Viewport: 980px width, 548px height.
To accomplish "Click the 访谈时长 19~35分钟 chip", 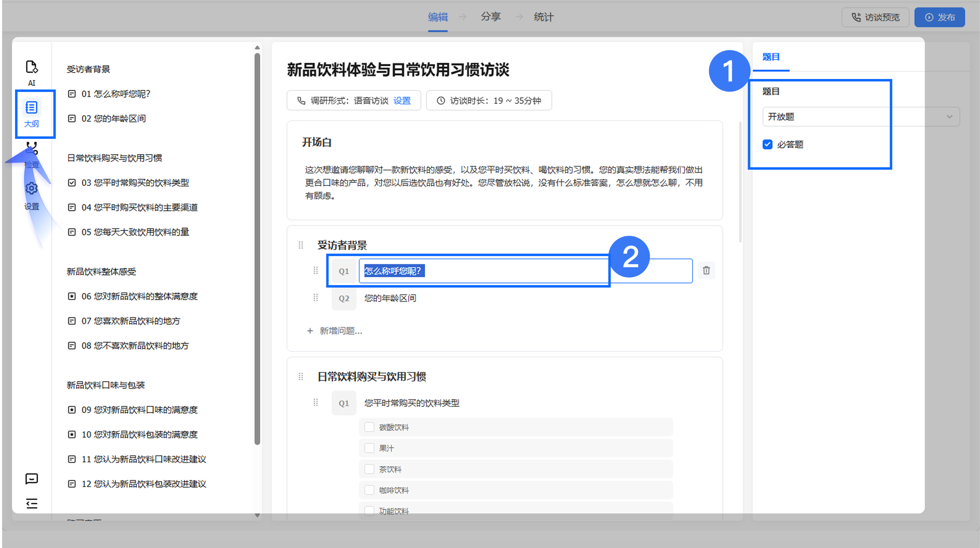I will tap(489, 101).
